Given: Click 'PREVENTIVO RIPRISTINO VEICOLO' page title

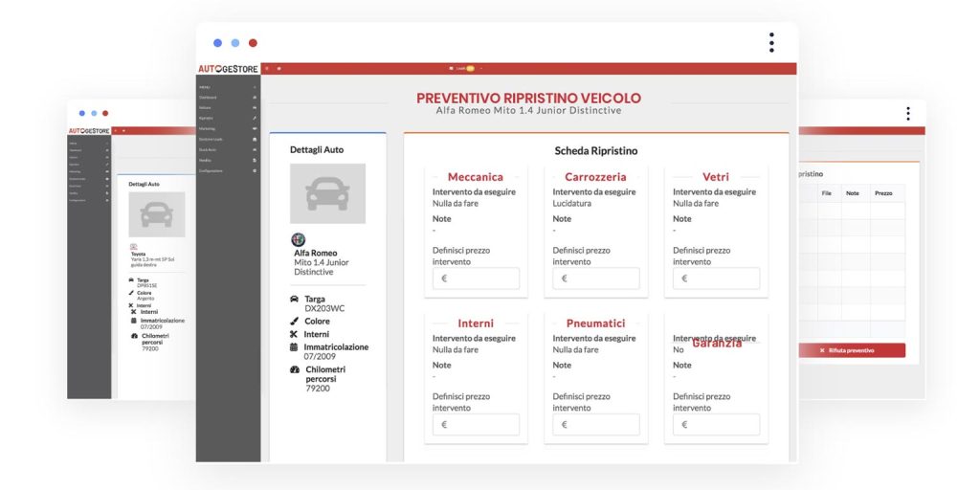Looking at the screenshot, I should click(528, 99).
